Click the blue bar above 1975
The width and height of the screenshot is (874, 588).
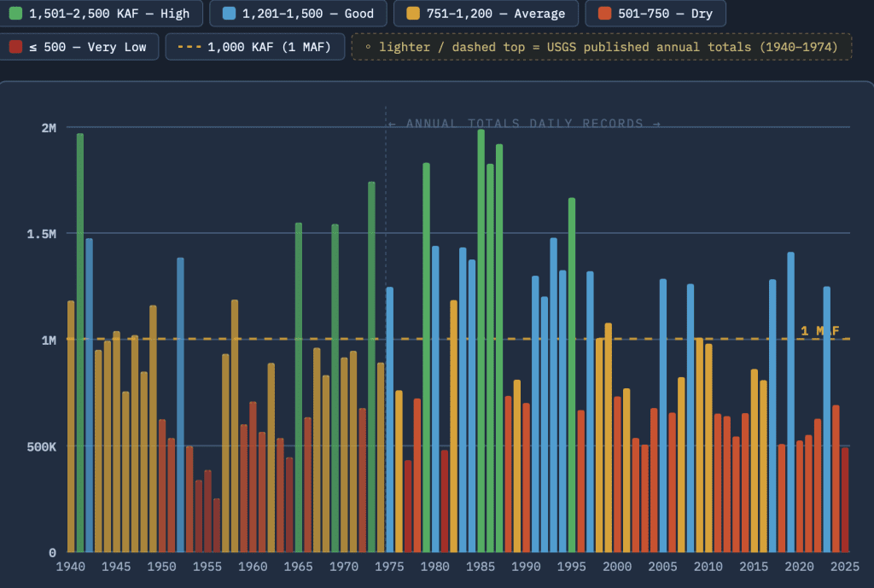tap(389, 420)
